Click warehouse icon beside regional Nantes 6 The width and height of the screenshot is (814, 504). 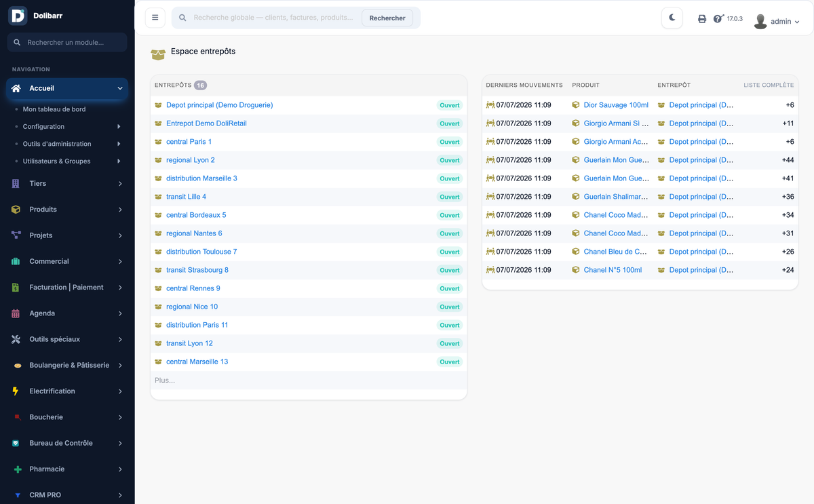pos(159,233)
